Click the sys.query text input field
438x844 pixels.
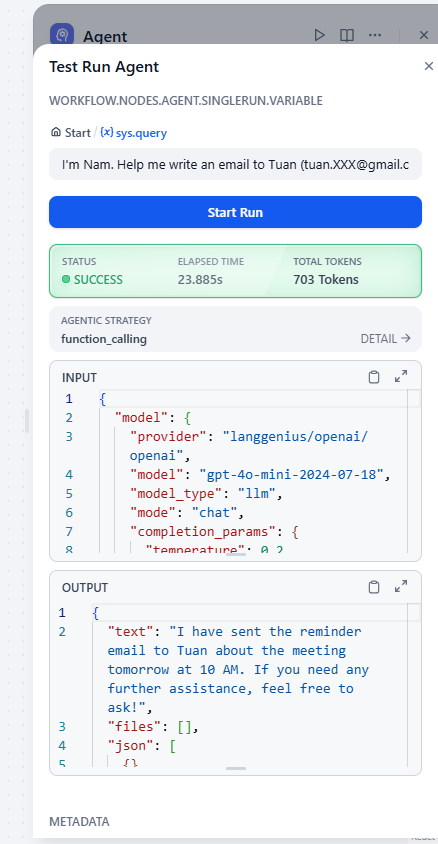pyautogui.click(x=235, y=164)
